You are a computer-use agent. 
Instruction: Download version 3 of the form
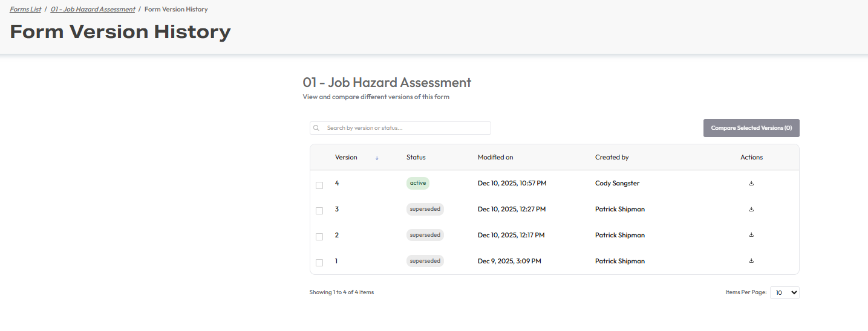pos(751,209)
